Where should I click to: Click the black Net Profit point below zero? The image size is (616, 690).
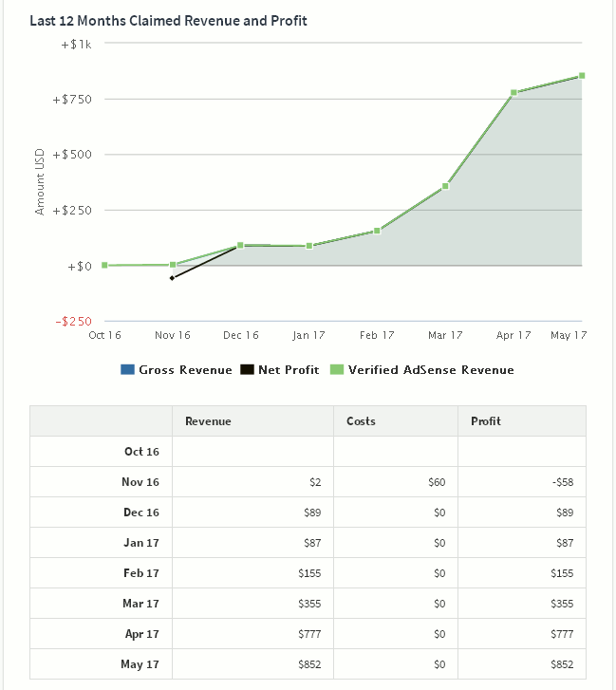coord(172,278)
